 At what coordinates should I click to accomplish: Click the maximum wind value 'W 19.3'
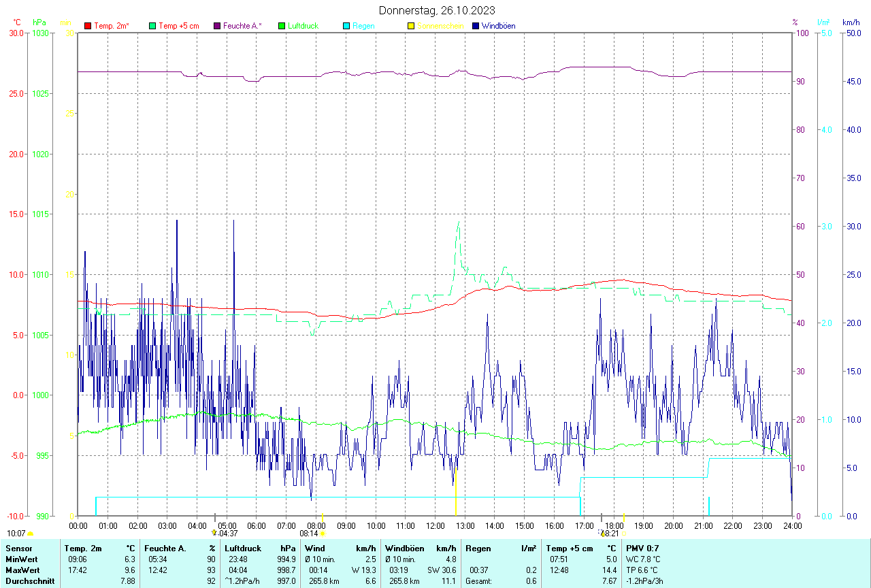tap(364, 570)
